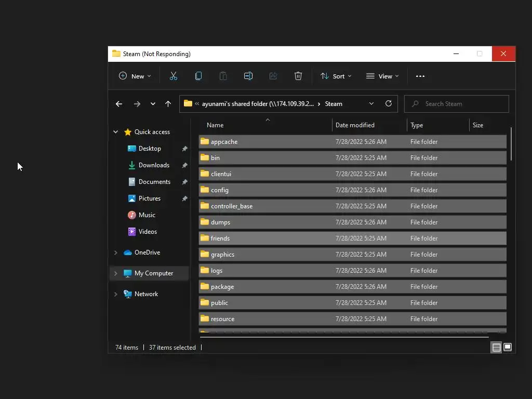
Task: Select Network in navigation pane
Action: (146, 294)
